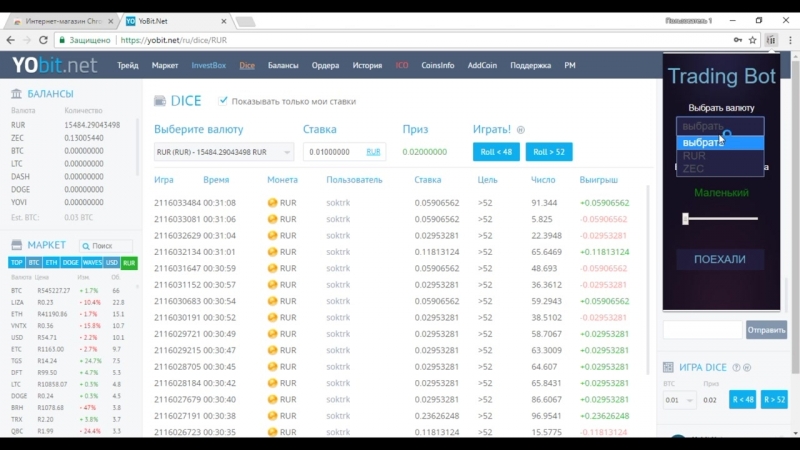
Task: Click the МАРКЕТ Поиск search field
Action: click(x=106, y=246)
